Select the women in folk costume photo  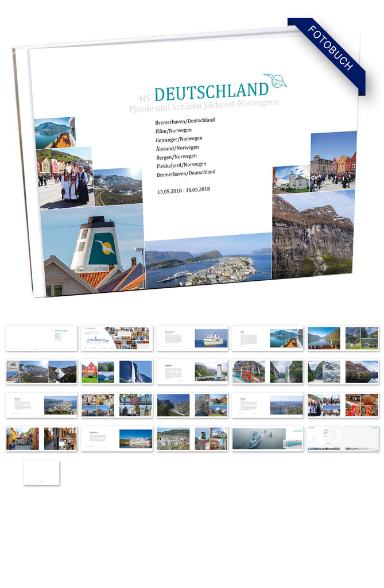[64, 178]
